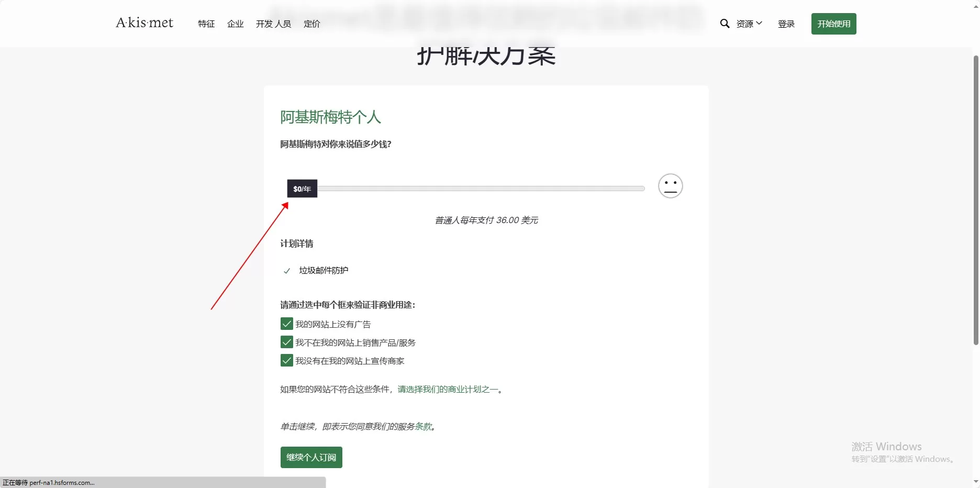Screen dimensions: 980x488
Task: Uncheck '我不在我的网站上销售产品/服务' checkbox
Action: coord(286,342)
